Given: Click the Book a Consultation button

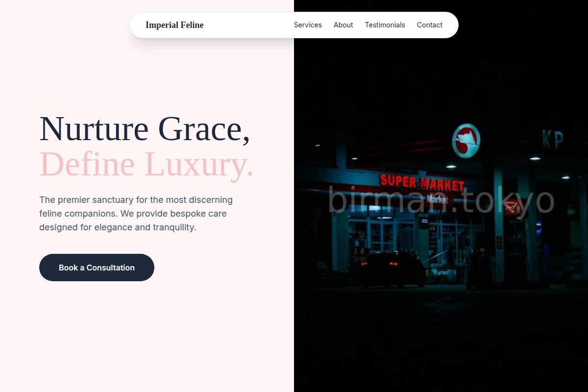Looking at the screenshot, I should tap(97, 268).
